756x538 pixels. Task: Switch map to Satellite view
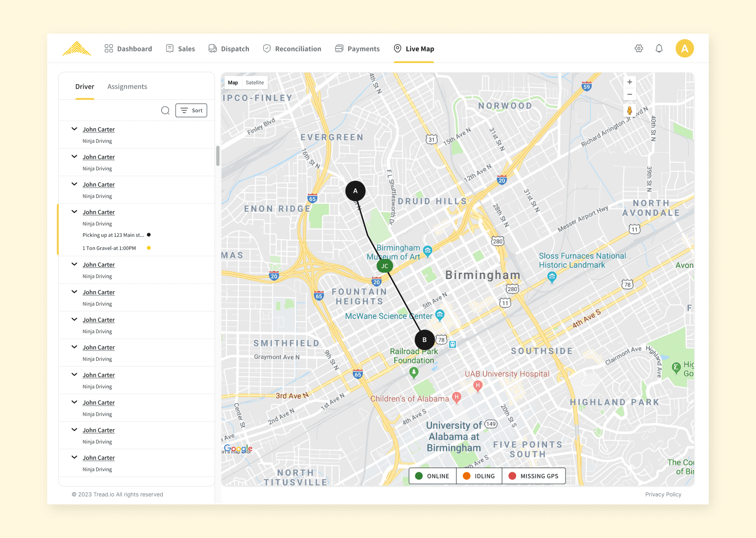click(255, 82)
